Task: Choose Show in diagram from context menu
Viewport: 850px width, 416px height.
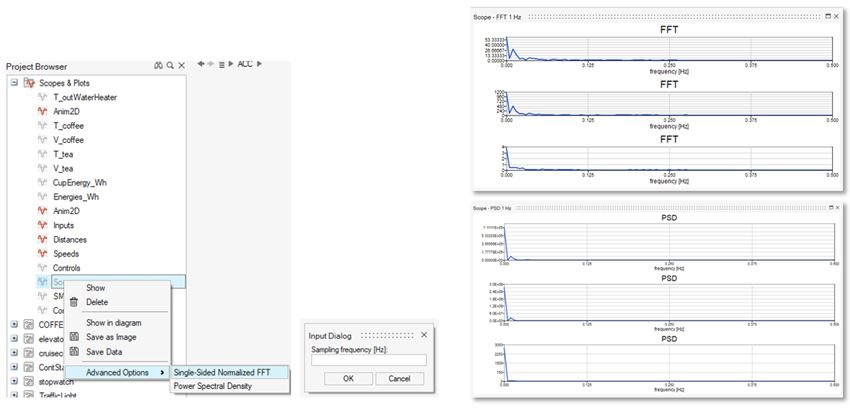Action: [113, 322]
